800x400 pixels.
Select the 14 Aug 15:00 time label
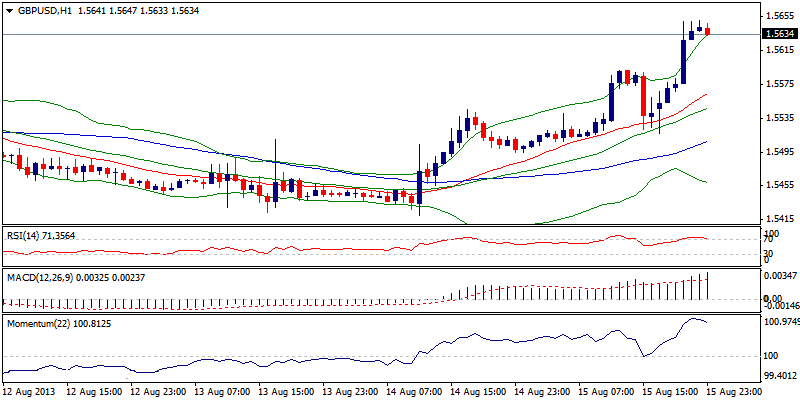[x=478, y=392]
